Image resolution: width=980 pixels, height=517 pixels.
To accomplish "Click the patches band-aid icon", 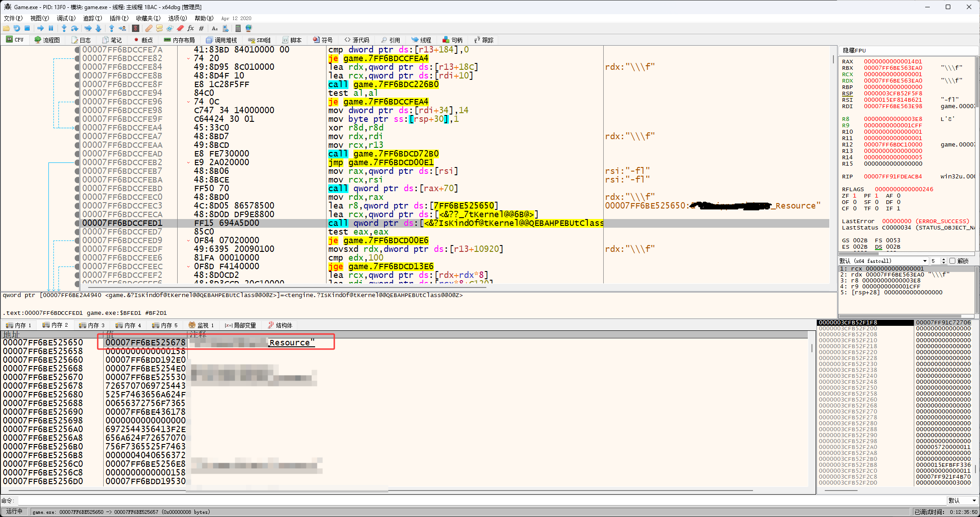I will coord(149,28).
